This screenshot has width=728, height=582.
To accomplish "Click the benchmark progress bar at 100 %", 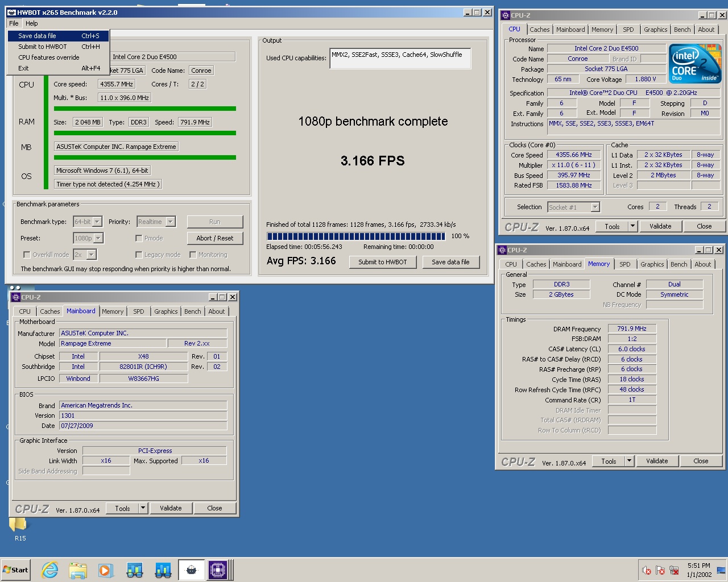I will 356,236.
